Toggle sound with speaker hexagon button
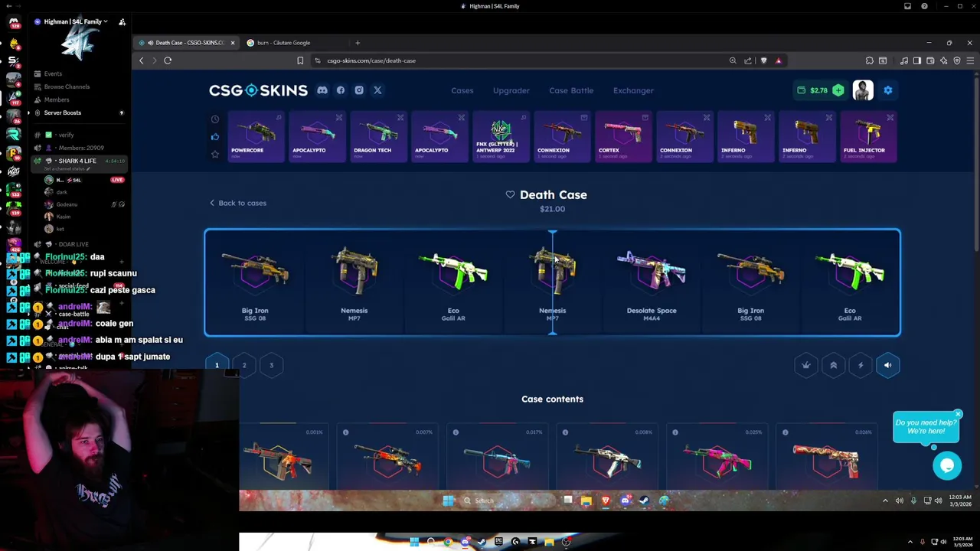 tap(887, 365)
